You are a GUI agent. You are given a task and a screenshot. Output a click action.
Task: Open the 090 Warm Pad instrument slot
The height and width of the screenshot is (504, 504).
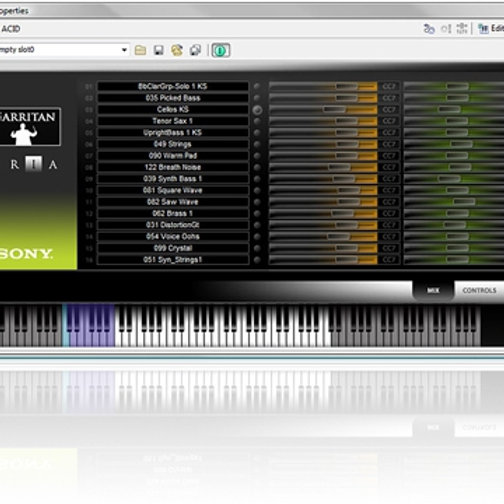point(173,156)
